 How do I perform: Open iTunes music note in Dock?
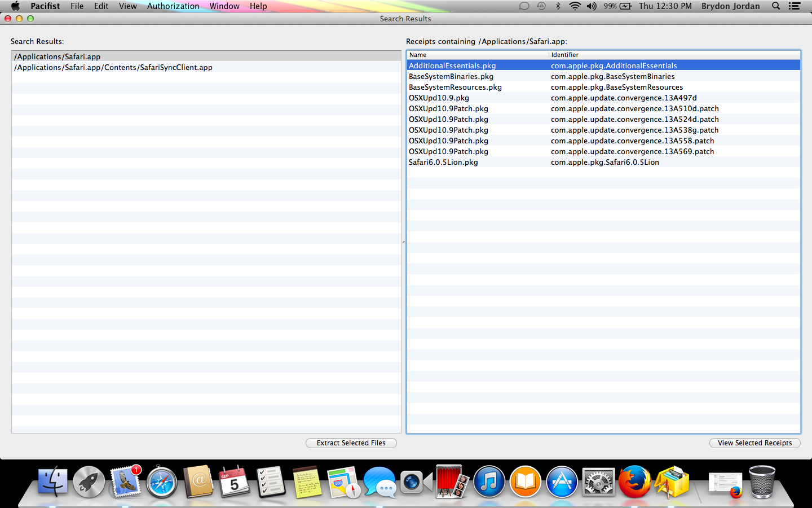coord(489,483)
